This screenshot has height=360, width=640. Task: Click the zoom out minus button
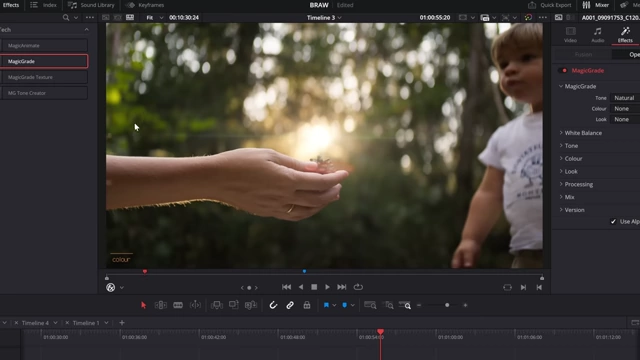[x=419, y=305]
